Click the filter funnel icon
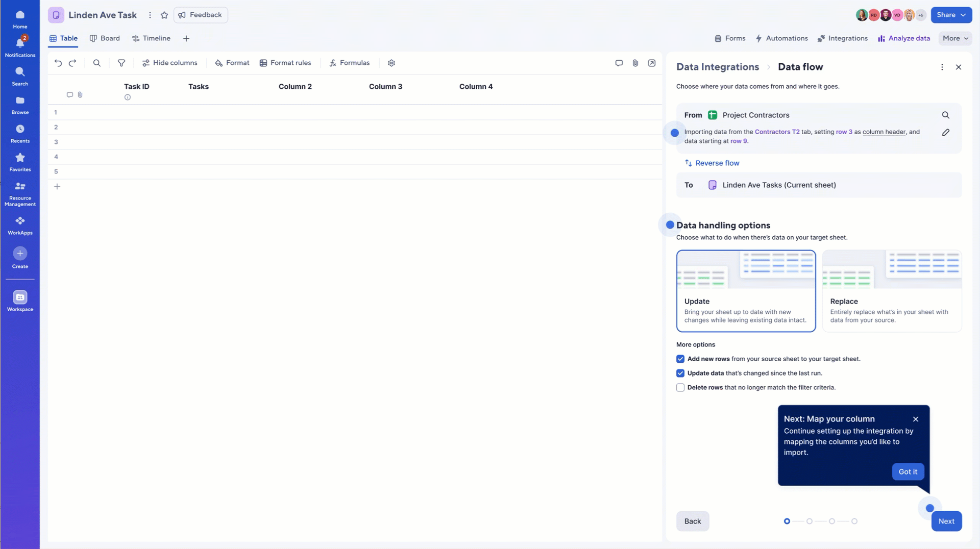The height and width of the screenshot is (549, 980). pyautogui.click(x=121, y=63)
